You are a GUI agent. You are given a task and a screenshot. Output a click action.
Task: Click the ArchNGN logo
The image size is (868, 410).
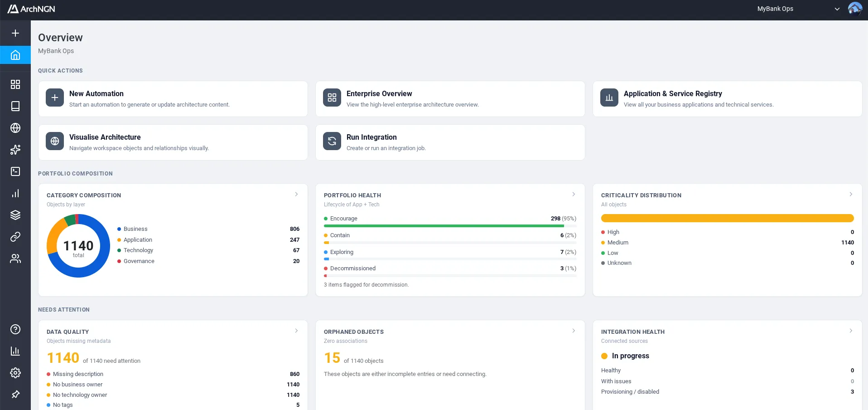[31, 9]
